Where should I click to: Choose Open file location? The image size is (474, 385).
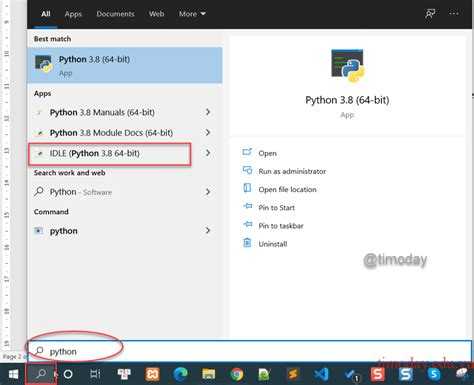click(287, 189)
